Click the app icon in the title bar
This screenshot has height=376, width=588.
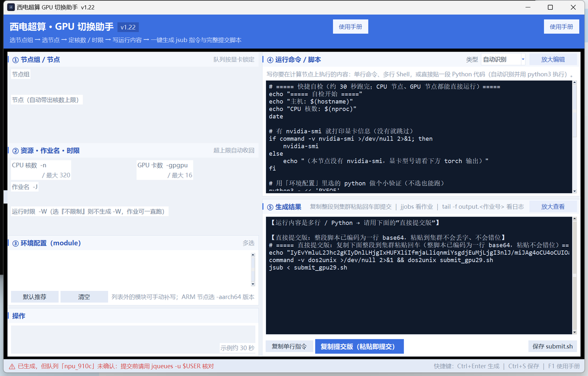coord(10,7)
